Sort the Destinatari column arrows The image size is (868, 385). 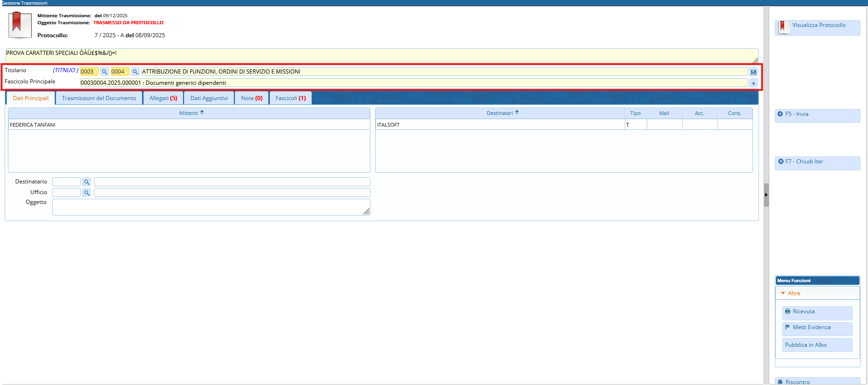click(517, 113)
